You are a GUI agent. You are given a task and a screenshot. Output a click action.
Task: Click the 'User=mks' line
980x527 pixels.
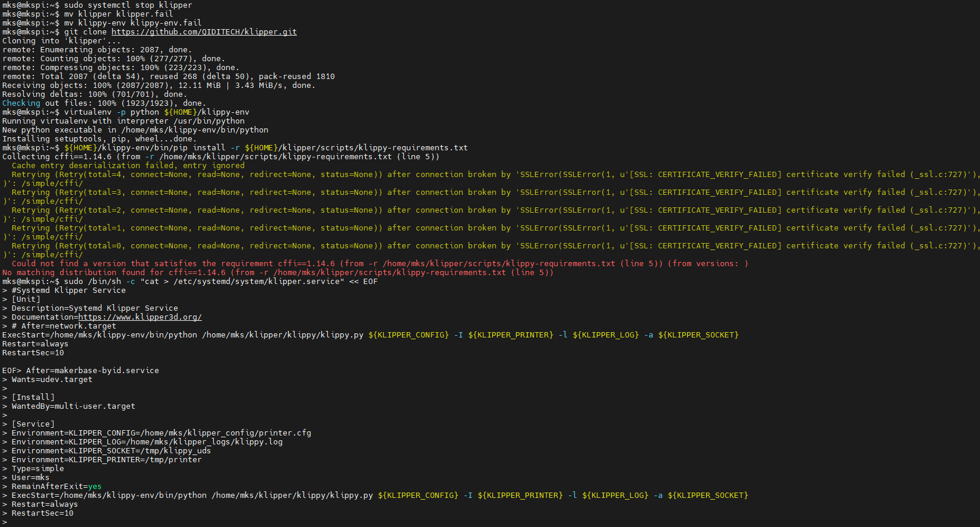(x=30, y=478)
